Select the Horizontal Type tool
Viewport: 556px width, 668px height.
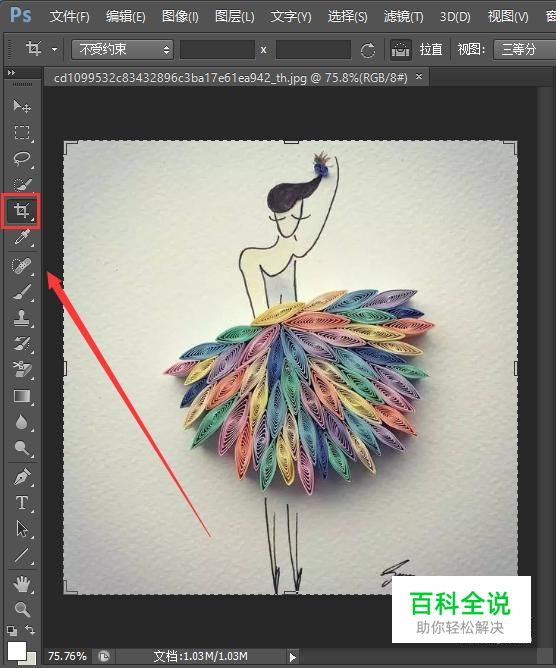22,503
